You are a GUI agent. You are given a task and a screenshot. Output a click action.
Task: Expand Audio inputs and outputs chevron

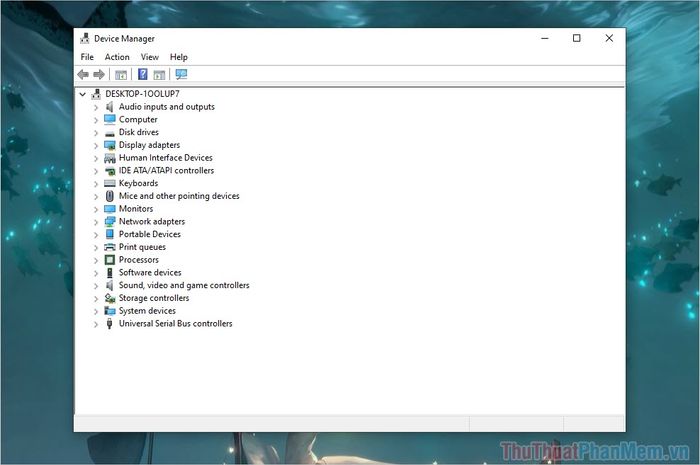96,107
